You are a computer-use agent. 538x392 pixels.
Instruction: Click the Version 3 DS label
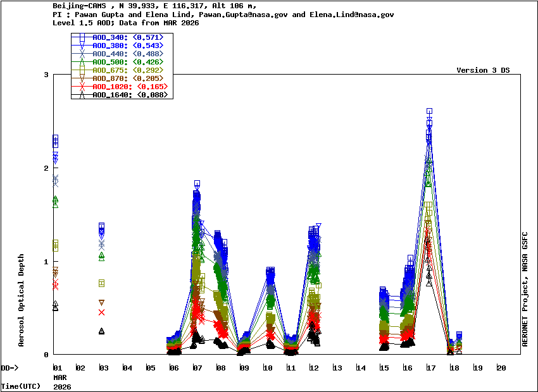pos(483,70)
